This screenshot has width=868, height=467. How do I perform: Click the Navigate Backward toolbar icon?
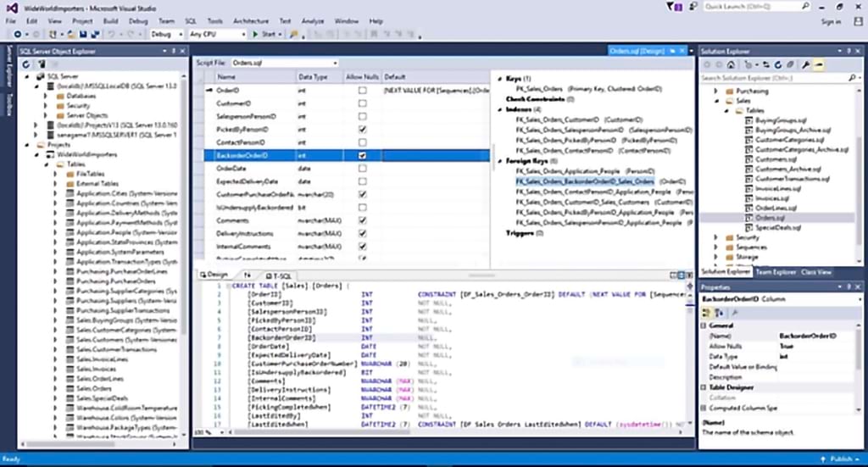click(x=17, y=34)
